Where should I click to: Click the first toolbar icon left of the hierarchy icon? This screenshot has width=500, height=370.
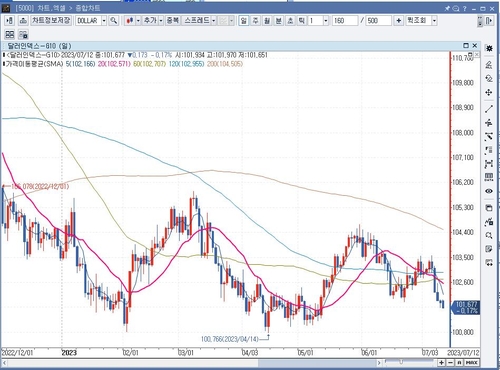click(x=10, y=21)
